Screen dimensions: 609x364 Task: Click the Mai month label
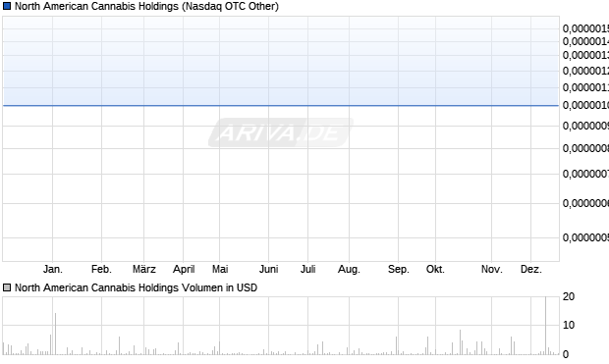(220, 269)
